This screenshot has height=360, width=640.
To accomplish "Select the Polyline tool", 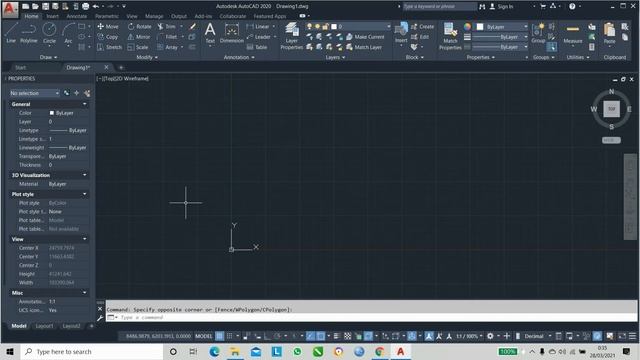I will coord(29,33).
